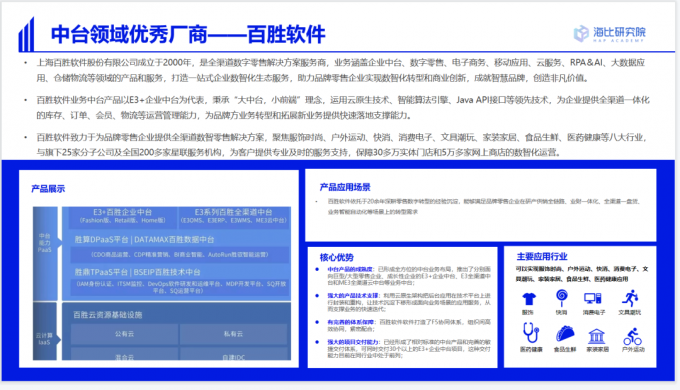Click the 百胜云资源基础设施 label
Image resolution: width=680 pixels, height=390 pixels.
click(108, 315)
